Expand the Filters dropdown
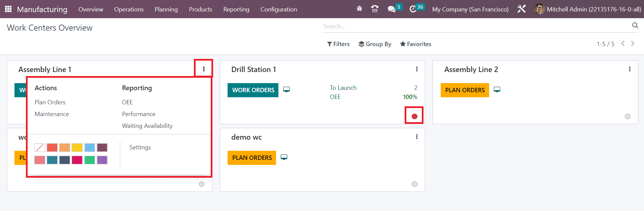This screenshot has height=211, width=644. point(338,44)
